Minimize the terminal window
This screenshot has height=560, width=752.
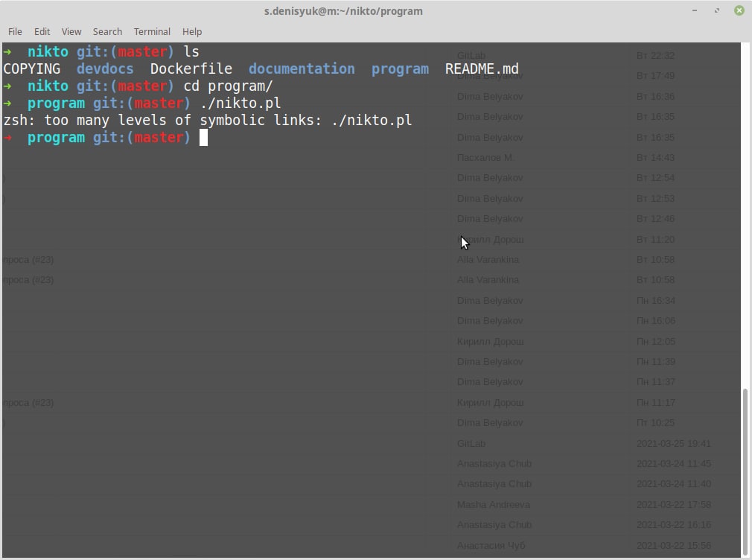click(x=695, y=10)
